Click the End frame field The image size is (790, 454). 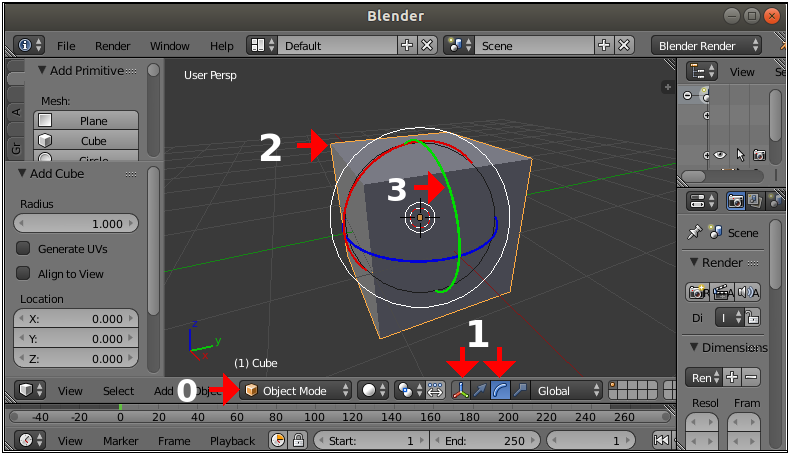point(485,441)
